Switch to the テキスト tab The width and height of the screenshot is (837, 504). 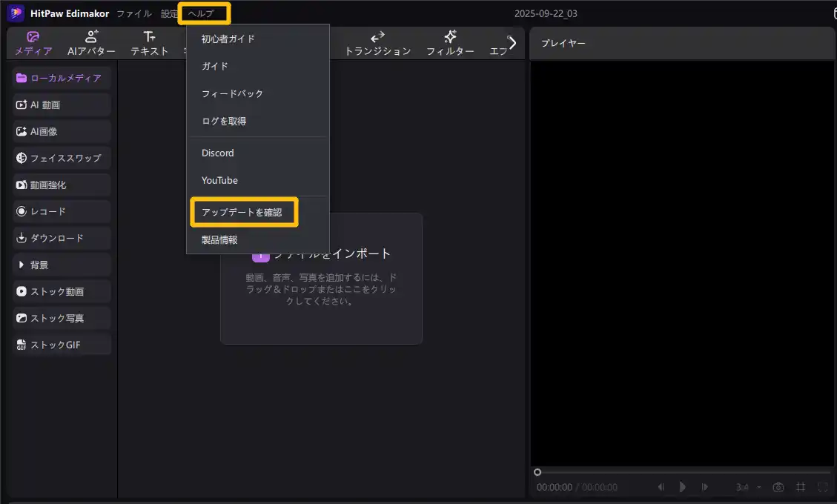coord(150,43)
